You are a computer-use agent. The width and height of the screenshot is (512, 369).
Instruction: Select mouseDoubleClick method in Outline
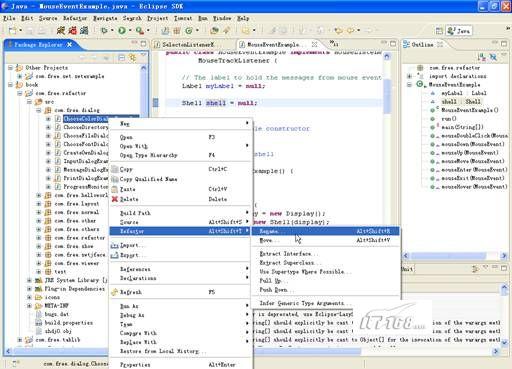(x=474, y=136)
